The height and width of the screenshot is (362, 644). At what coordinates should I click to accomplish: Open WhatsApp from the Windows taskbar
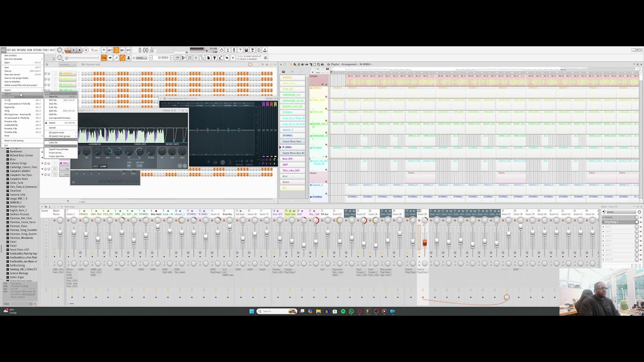[351, 311]
